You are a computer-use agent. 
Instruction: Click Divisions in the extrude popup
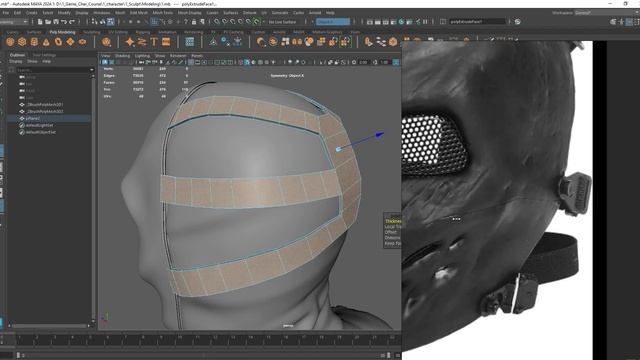click(392, 238)
